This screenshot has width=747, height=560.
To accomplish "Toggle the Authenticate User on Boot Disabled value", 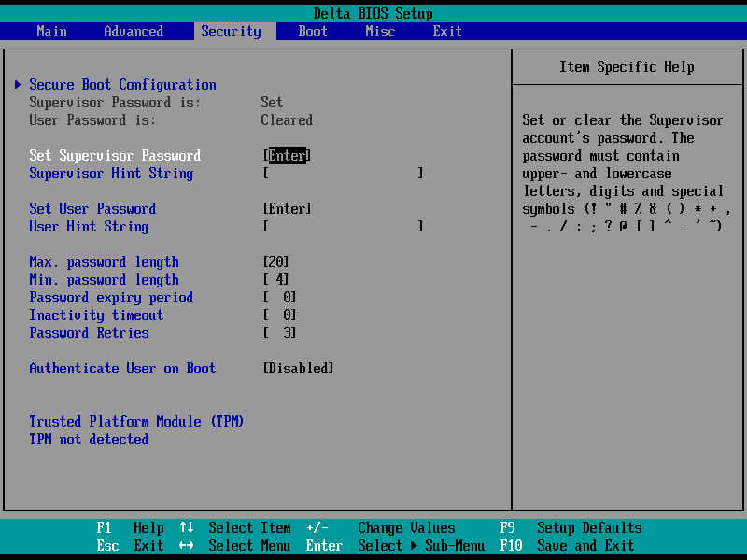I will tap(298, 368).
